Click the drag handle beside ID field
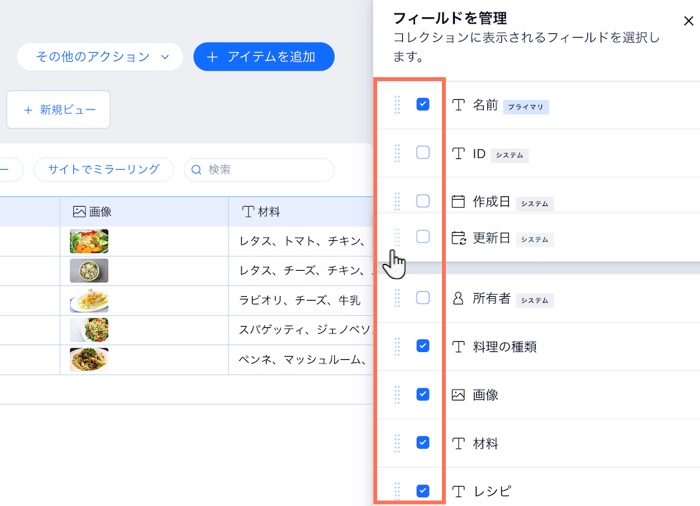The image size is (700, 506). coord(397,153)
